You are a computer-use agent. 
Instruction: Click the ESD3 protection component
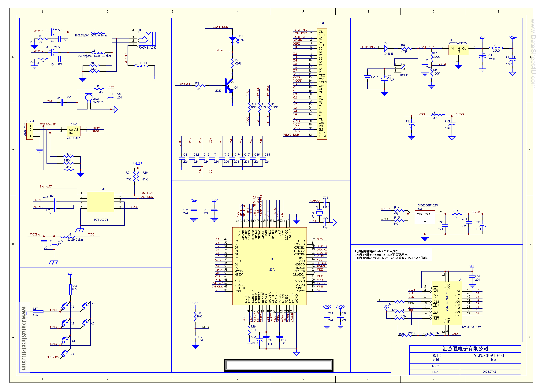[x=68, y=157]
